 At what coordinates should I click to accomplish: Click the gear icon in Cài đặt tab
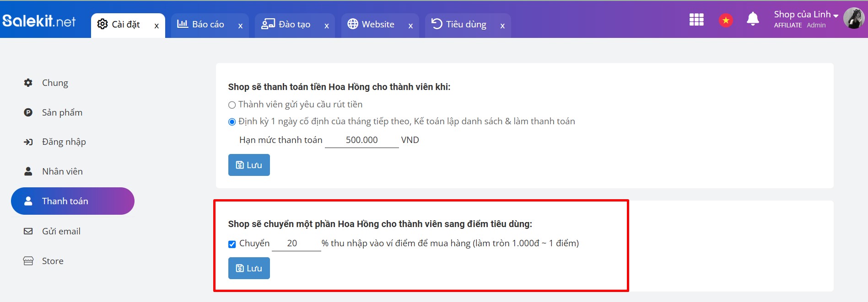[102, 24]
